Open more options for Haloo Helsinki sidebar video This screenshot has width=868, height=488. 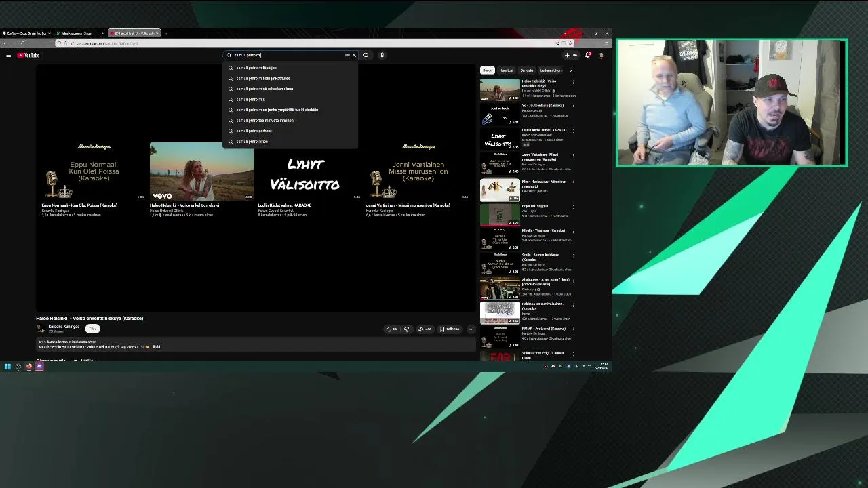tap(574, 82)
